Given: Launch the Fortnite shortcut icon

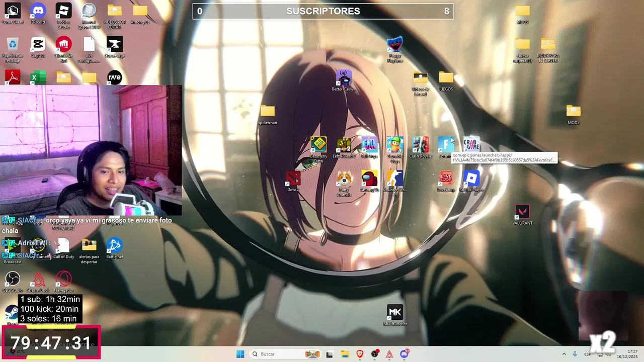Looking at the screenshot, I should point(445,144).
